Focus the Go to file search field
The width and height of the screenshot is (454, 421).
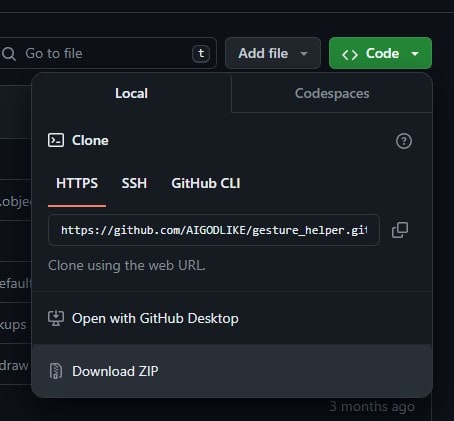[108, 53]
